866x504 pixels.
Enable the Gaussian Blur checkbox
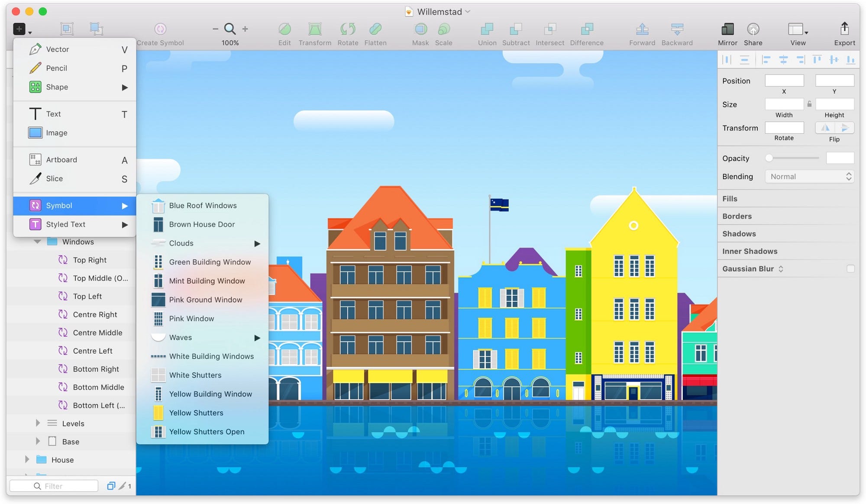850,269
